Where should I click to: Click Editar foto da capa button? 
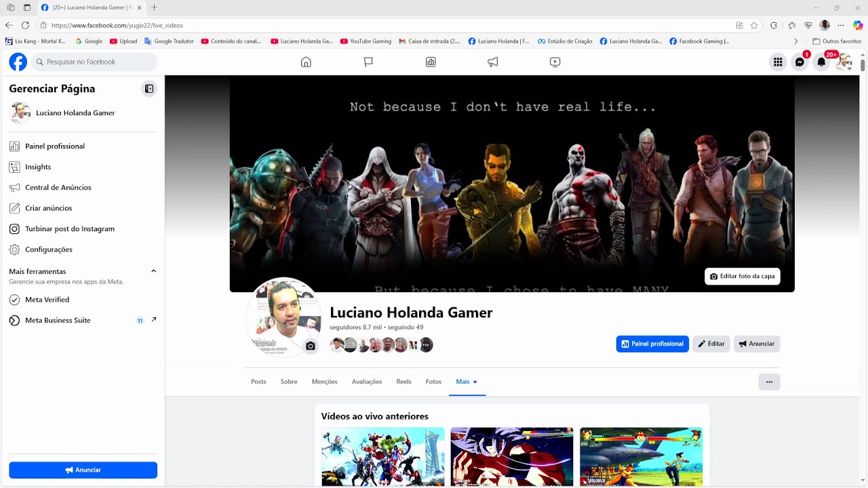pyautogui.click(x=742, y=277)
